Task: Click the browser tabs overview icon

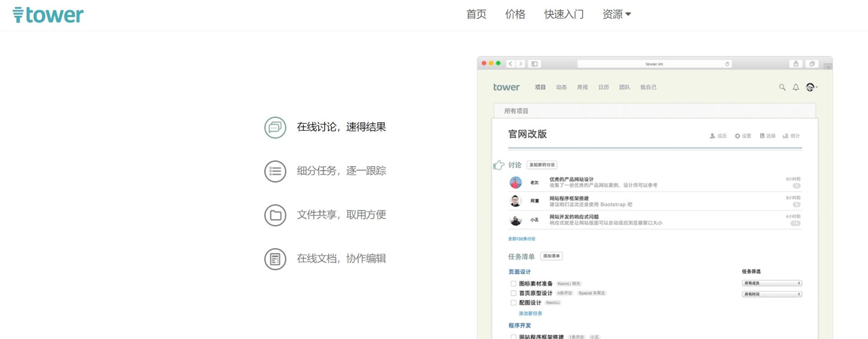Action: [x=812, y=64]
